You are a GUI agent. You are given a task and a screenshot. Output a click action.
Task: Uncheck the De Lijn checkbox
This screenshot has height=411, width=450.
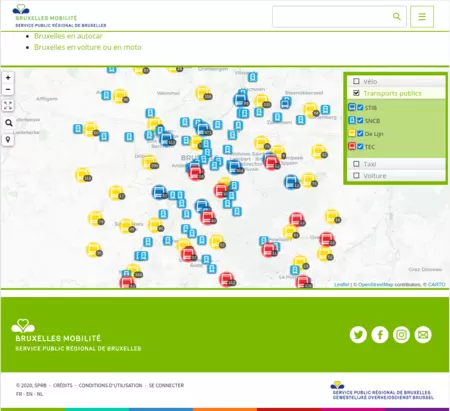coord(360,133)
